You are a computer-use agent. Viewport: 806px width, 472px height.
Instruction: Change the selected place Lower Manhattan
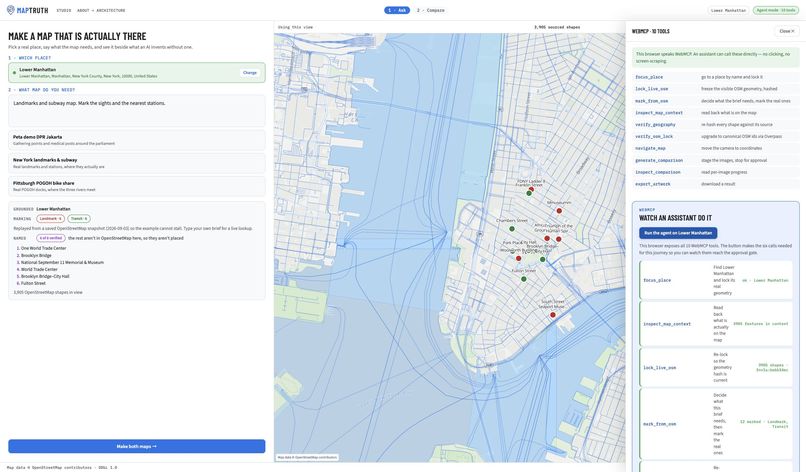coord(250,72)
